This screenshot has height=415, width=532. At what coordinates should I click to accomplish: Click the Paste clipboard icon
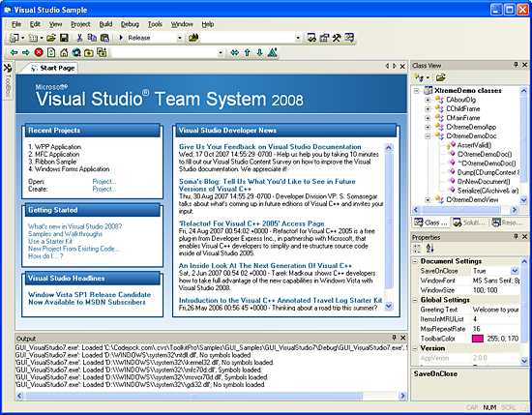tap(105, 38)
